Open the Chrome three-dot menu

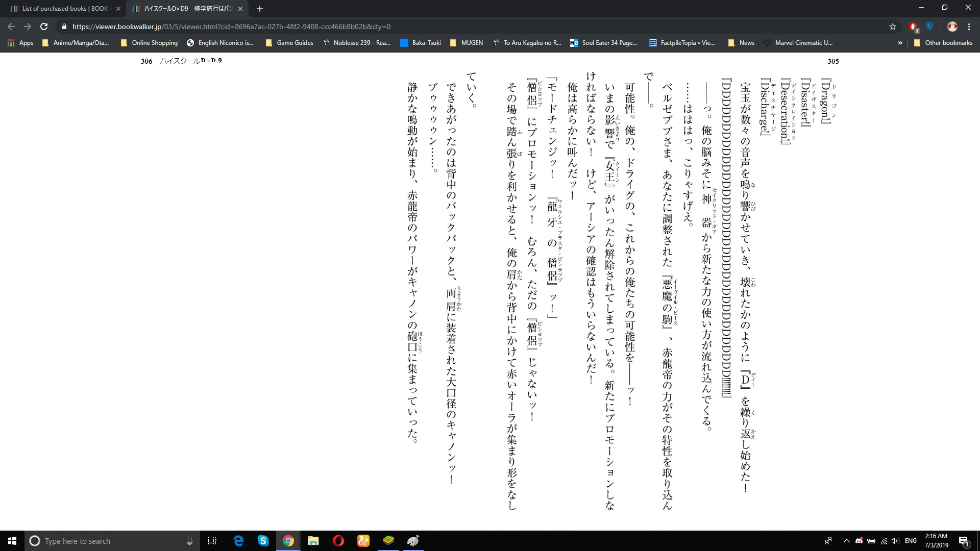pos(969,27)
